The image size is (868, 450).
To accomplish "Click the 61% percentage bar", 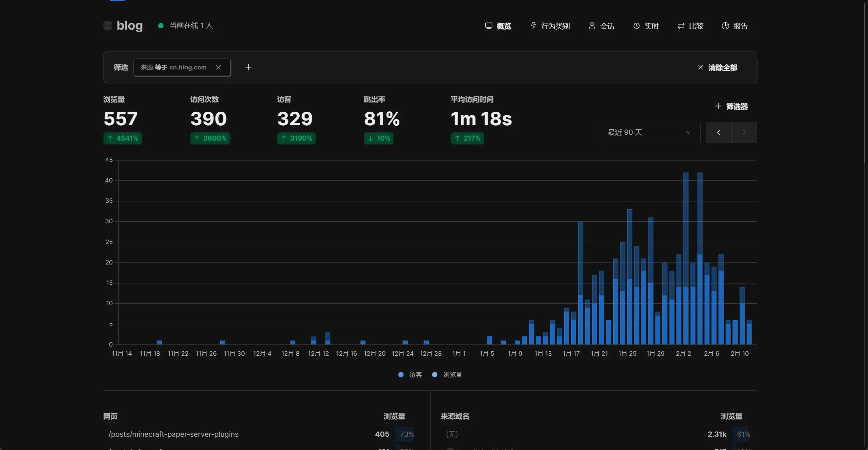I will pos(741,434).
